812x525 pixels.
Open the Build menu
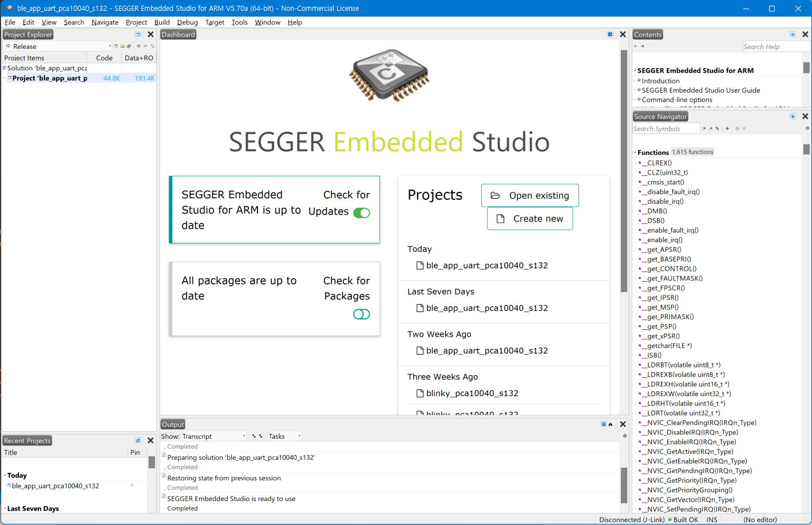coord(162,22)
